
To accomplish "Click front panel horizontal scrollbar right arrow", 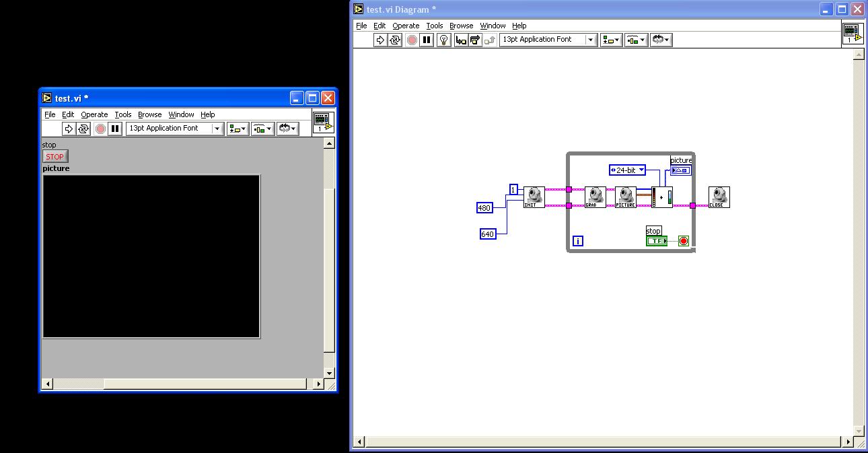I will click(x=318, y=384).
